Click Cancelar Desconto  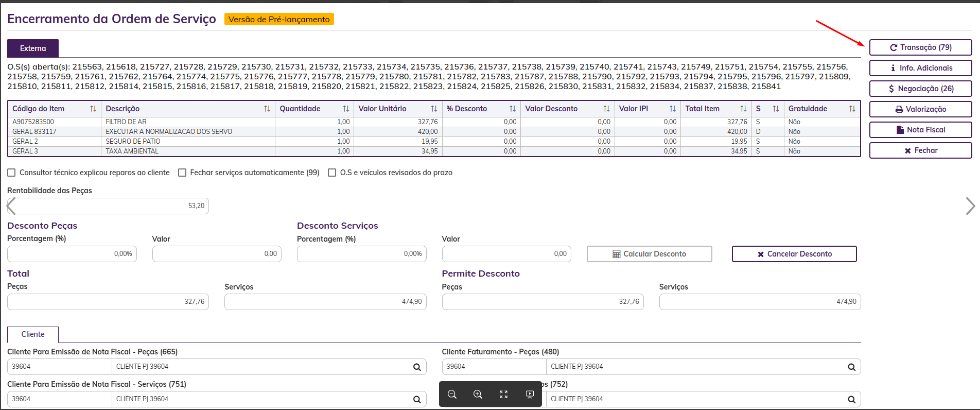pyautogui.click(x=794, y=254)
